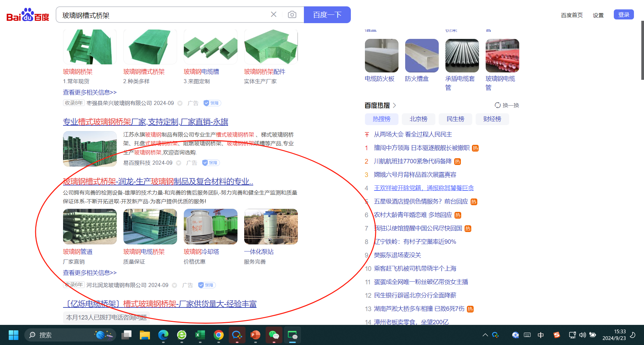This screenshot has width=644, height=345.
Task: Open image search via the camera icon
Action: pos(292,14)
